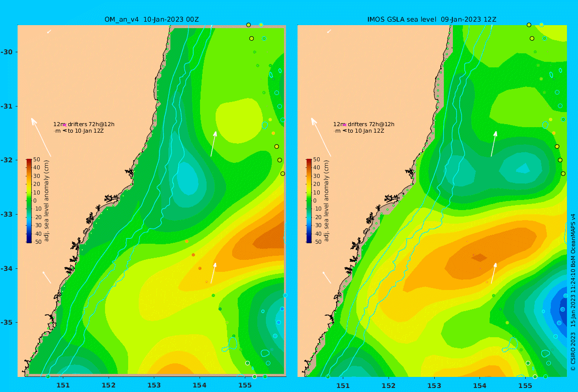Click the left panel title OM_an_v4 10-Jan-2023 00Z

click(x=151, y=19)
